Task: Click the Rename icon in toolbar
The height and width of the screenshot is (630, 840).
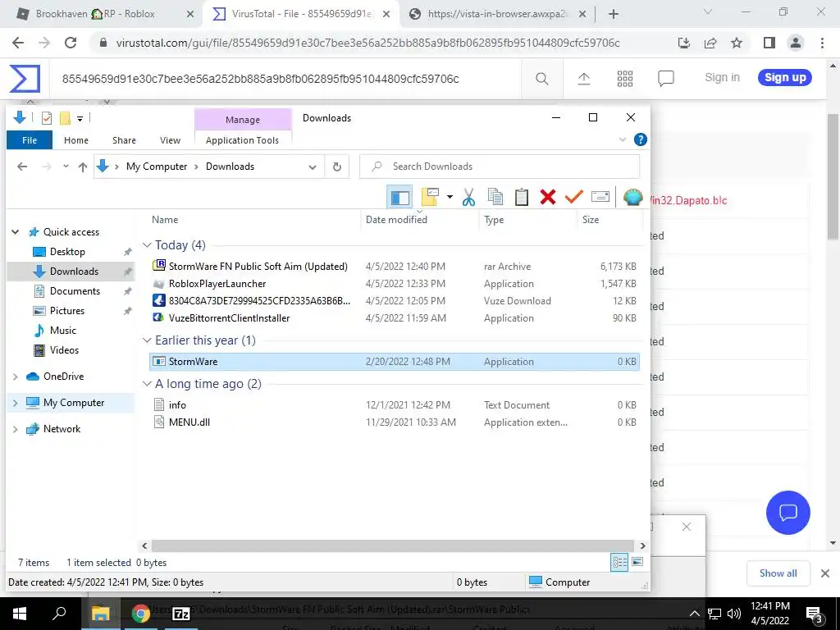Action: tap(600, 197)
